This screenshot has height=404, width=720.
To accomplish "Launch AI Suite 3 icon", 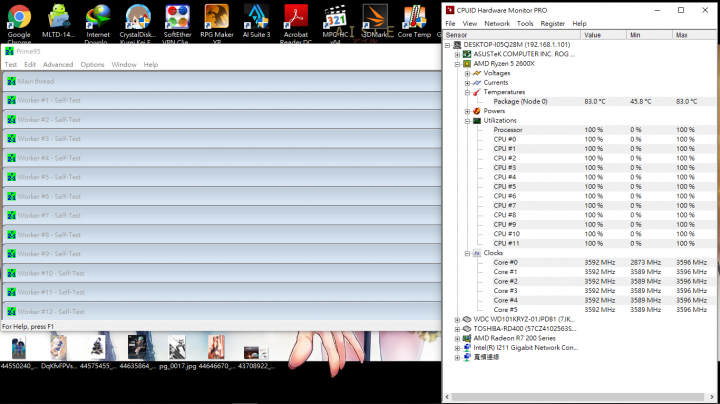I will (256, 17).
